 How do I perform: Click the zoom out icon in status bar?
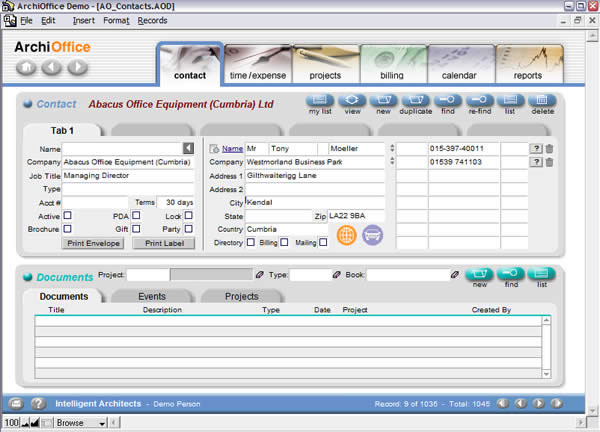click(x=26, y=422)
